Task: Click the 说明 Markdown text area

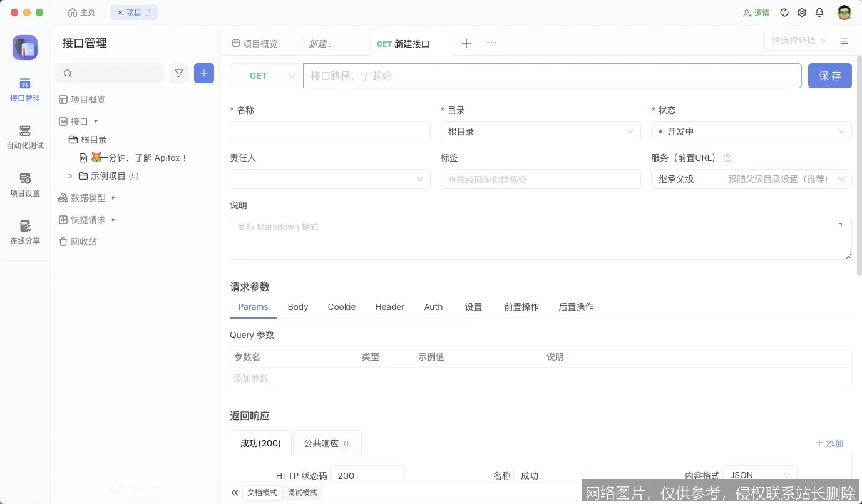Action: tap(541, 238)
